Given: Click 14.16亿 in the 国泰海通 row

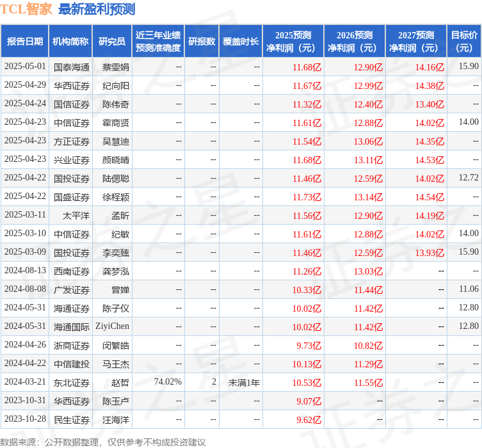Looking at the screenshot, I should click(430, 67).
